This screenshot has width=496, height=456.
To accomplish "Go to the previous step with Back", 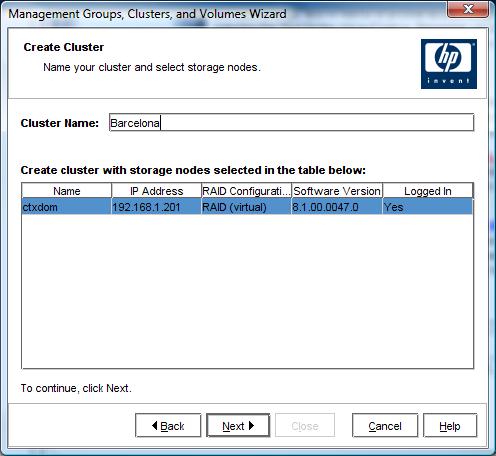I will [168, 425].
